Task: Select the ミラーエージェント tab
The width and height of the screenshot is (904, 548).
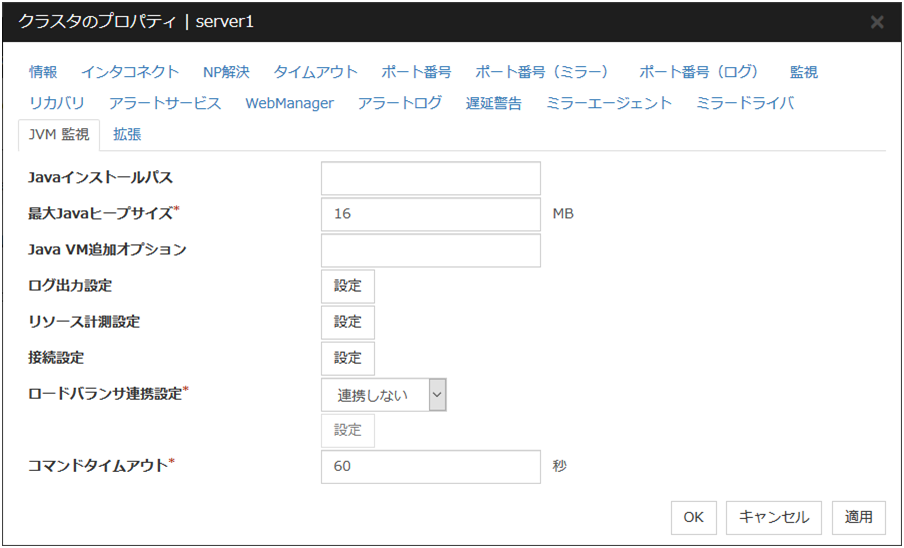Action: tap(609, 103)
